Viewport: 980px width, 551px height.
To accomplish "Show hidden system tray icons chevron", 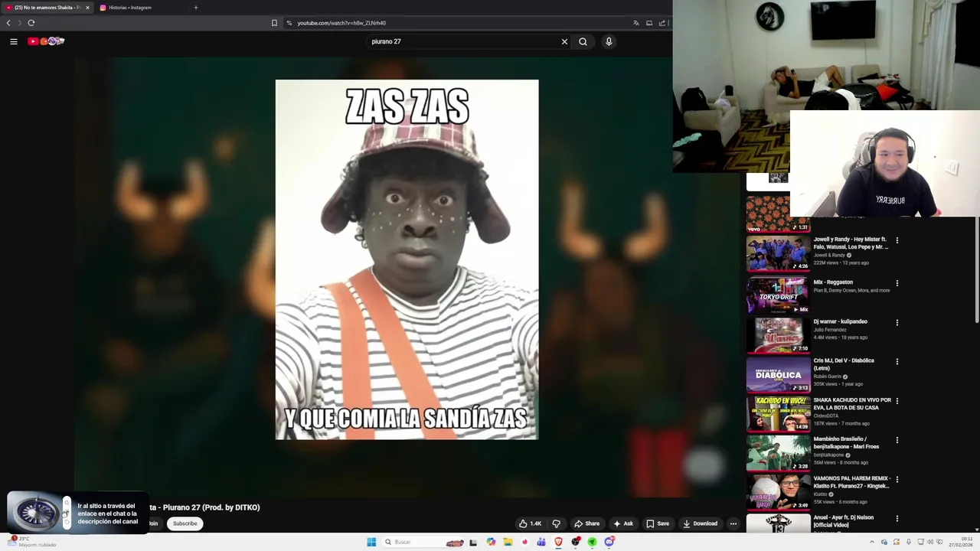I will (871, 542).
